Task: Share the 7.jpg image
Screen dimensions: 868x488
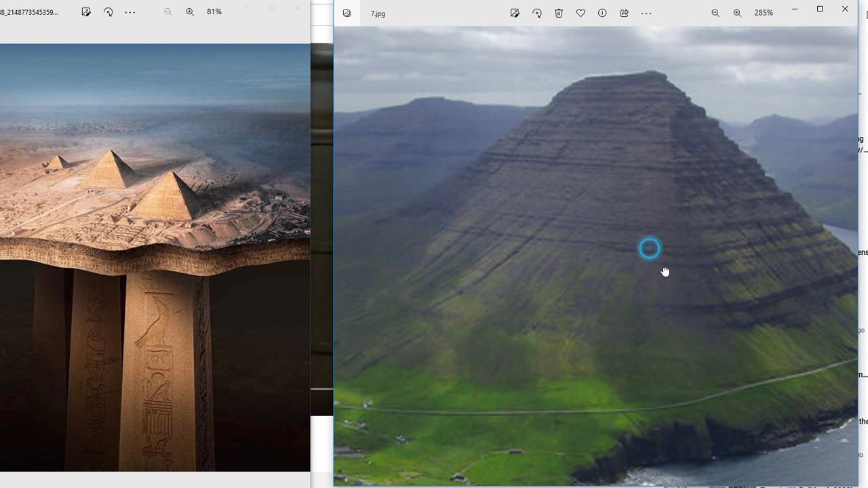Action: coord(625,13)
